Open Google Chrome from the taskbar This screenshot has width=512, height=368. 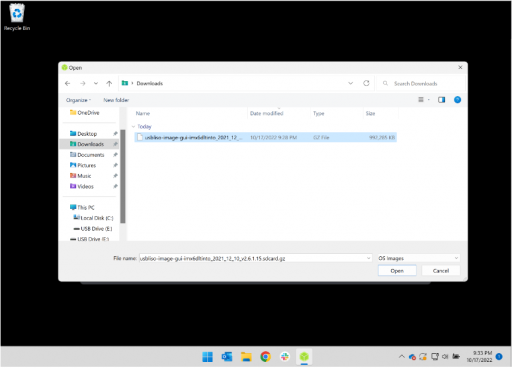pos(265,357)
